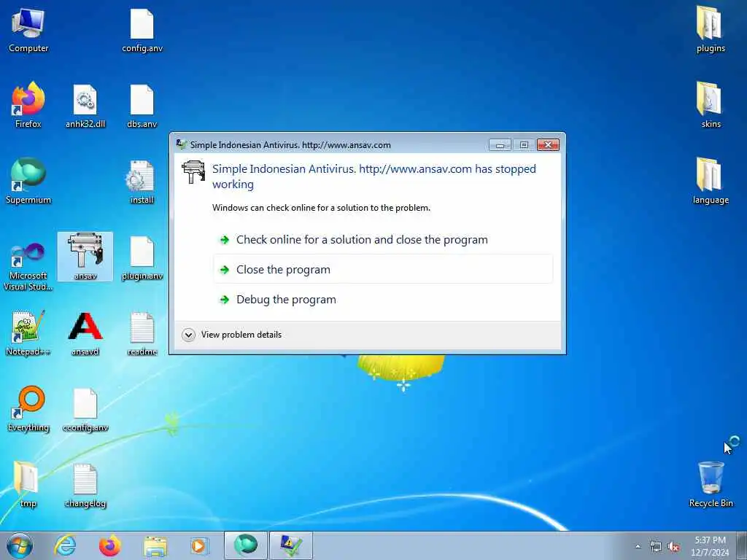Screen dimensions: 747x560
Task: Close the crash dialog with X button
Action: pyautogui.click(x=548, y=145)
